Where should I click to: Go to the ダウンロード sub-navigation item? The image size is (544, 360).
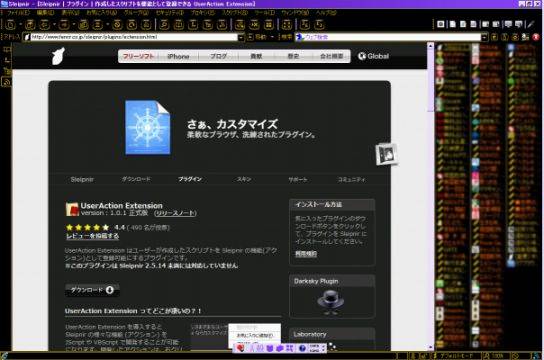[x=136, y=179]
